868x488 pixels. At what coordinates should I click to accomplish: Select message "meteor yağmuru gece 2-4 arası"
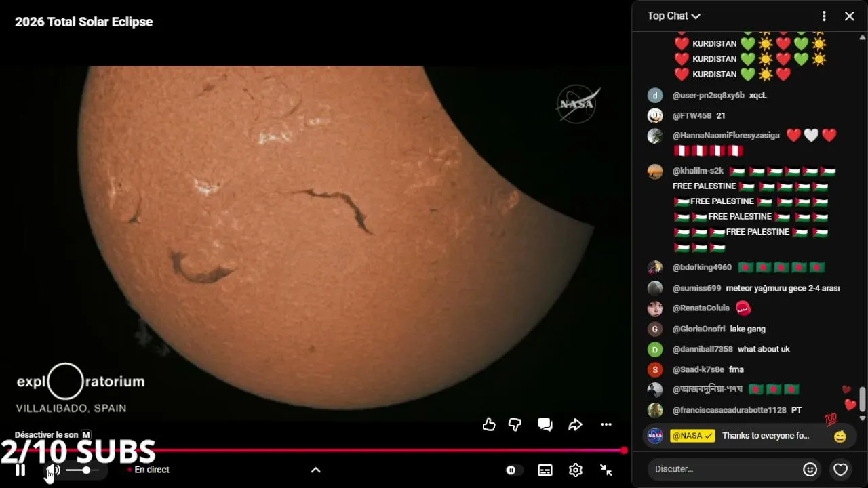click(783, 288)
